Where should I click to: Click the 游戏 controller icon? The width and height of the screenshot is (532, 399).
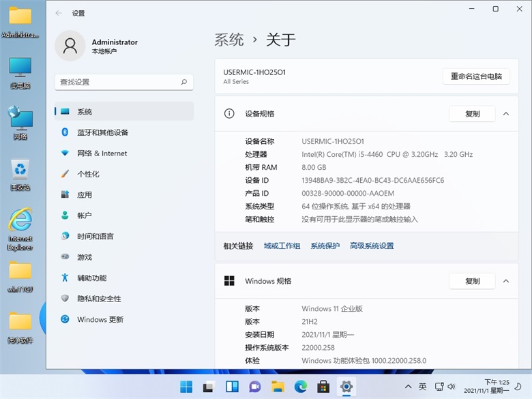click(65, 257)
